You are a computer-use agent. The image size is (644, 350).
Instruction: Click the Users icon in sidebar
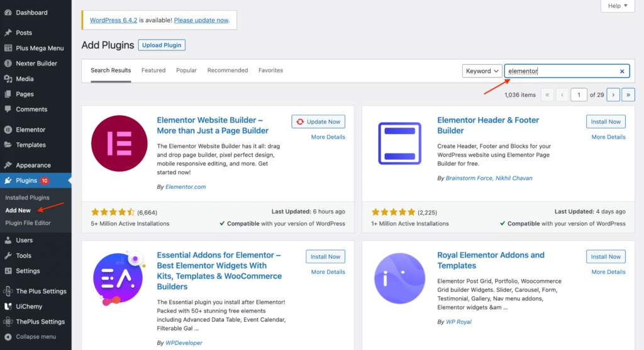(8, 240)
